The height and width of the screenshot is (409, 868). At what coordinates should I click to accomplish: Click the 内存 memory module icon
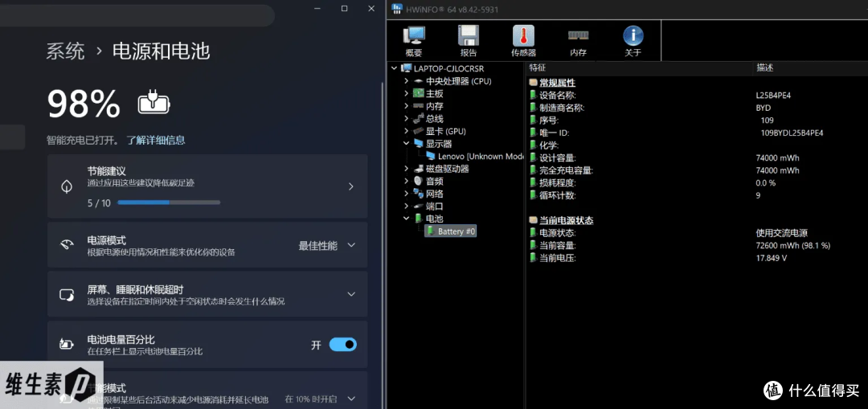(x=578, y=35)
